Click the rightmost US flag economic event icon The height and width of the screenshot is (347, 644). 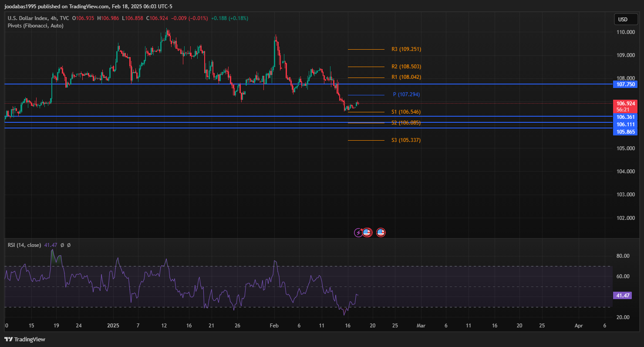(381, 232)
